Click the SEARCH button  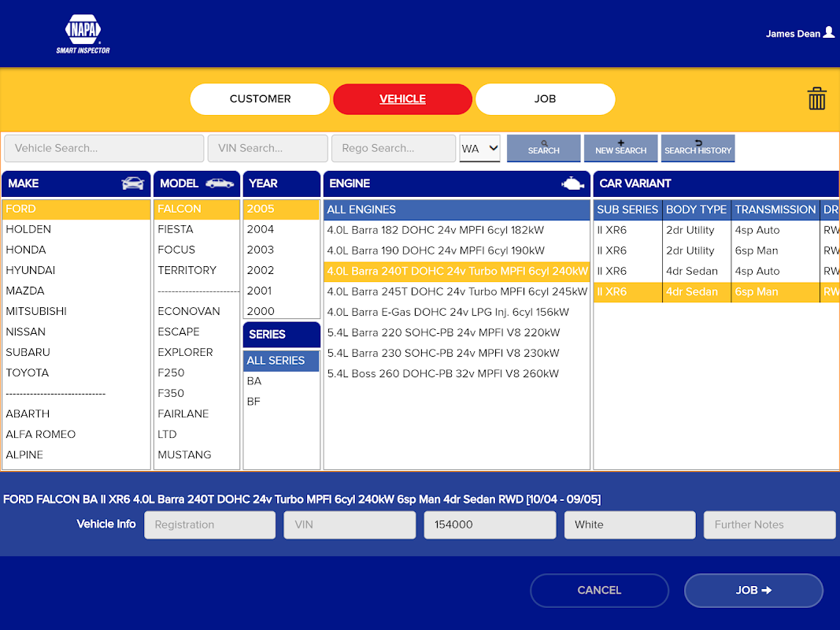pos(543,148)
